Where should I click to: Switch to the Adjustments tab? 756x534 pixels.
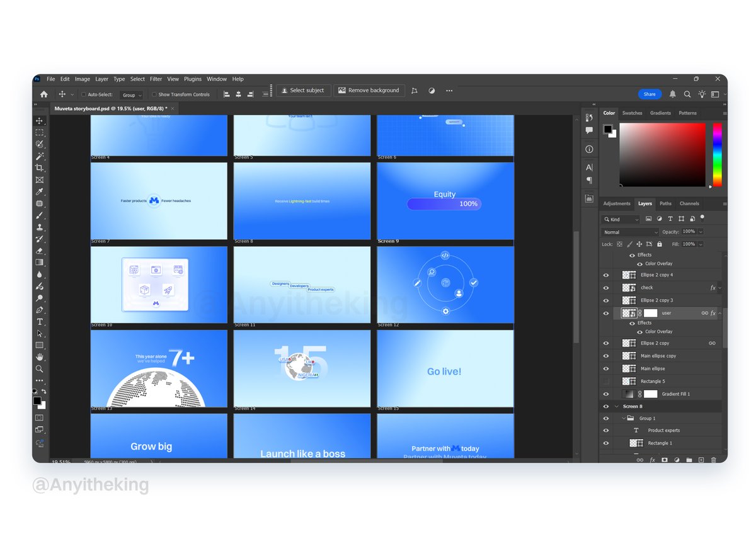pyautogui.click(x=617, y=203)
